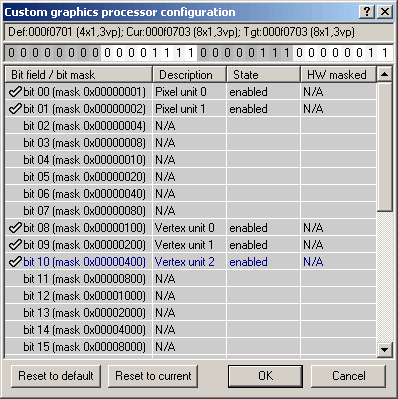Click scrollbar up arrow in bit list
The width and height of the screenshot is (398, 399).
[385, 74]
